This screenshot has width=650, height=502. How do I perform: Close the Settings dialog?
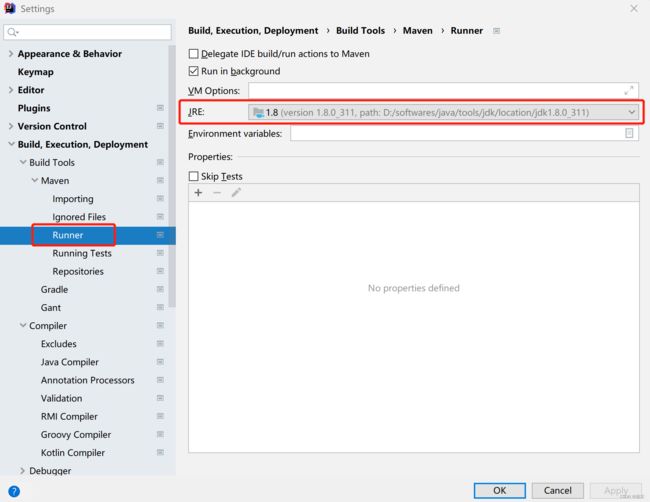tap(634, 8)
